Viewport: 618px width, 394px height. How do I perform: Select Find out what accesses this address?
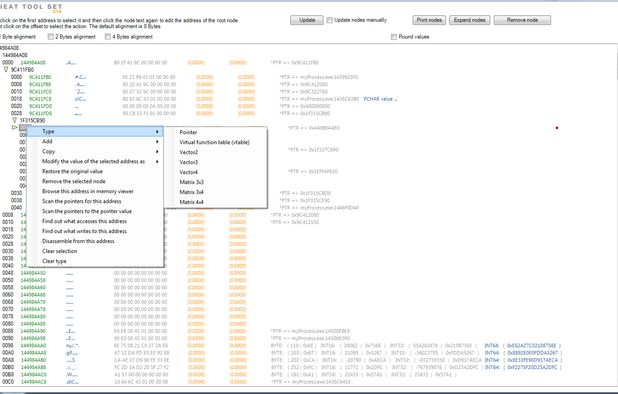(x=95, y=221)
